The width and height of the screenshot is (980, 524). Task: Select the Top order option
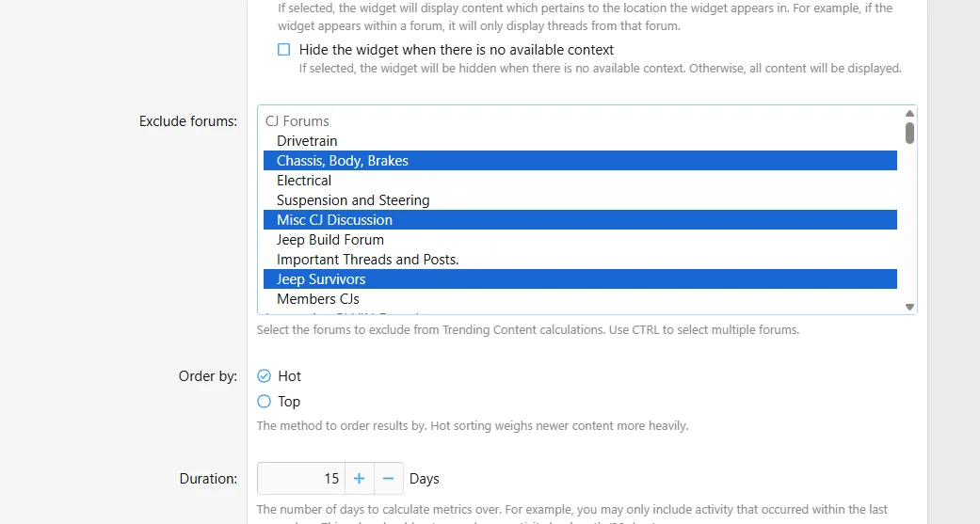pyautogui.click(x=264, y=401)
